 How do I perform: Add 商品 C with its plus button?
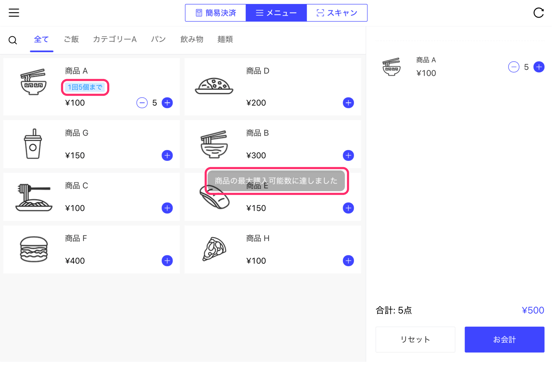pyautogui.click(x=167, y=208)
